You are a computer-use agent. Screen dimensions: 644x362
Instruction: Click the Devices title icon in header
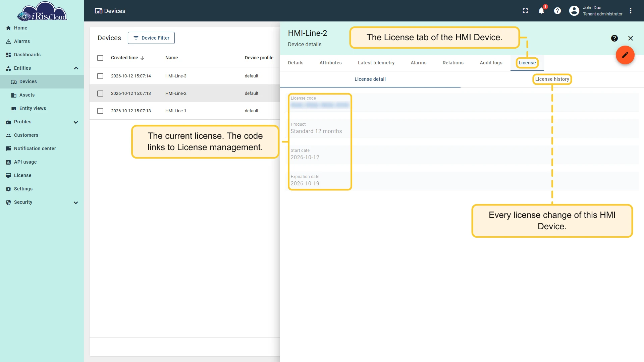[x=99, y=11]
